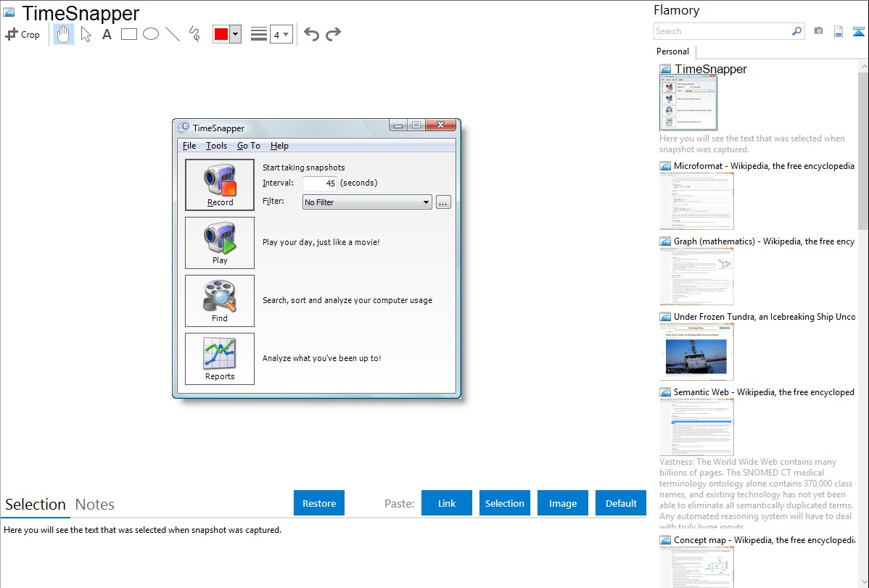Screen dimensions: 869x588
Task: Select the rectangle shape tool
Action: [x=129, y=34]
